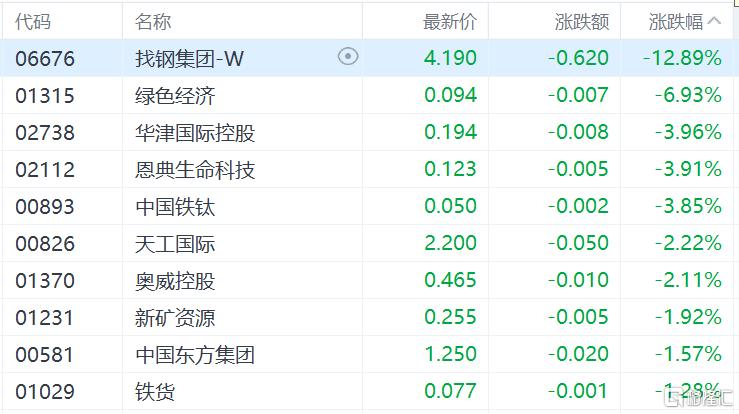Screen dimensions: 739x414
Task: Click the percentage -12.89%
Action: [682, 58]
